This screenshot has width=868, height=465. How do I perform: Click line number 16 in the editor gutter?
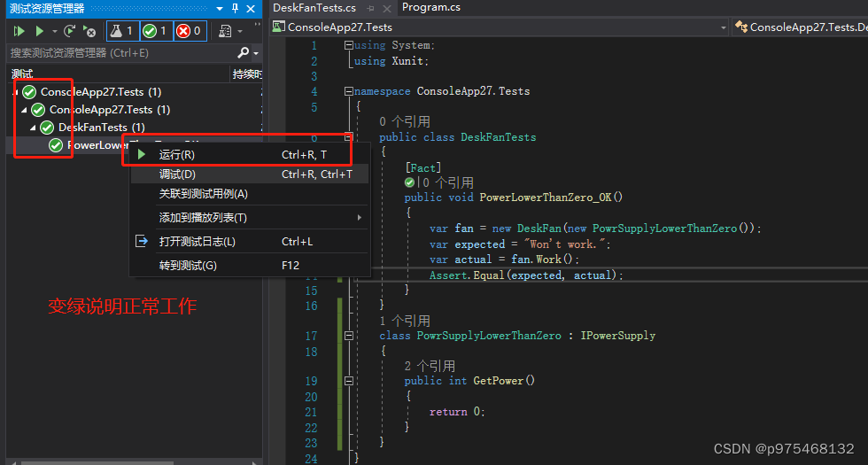tap(311, 306)
